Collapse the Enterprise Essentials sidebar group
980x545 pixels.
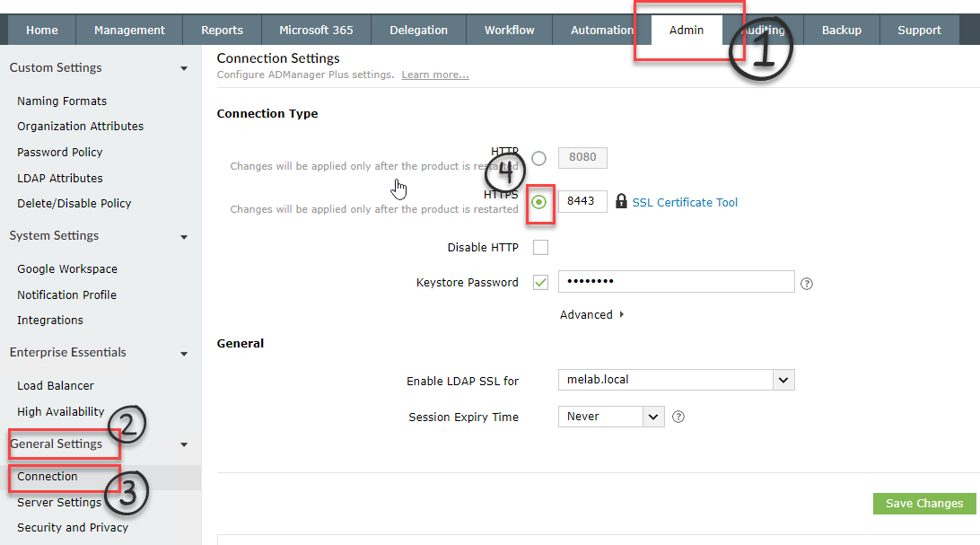click(184, 354)
